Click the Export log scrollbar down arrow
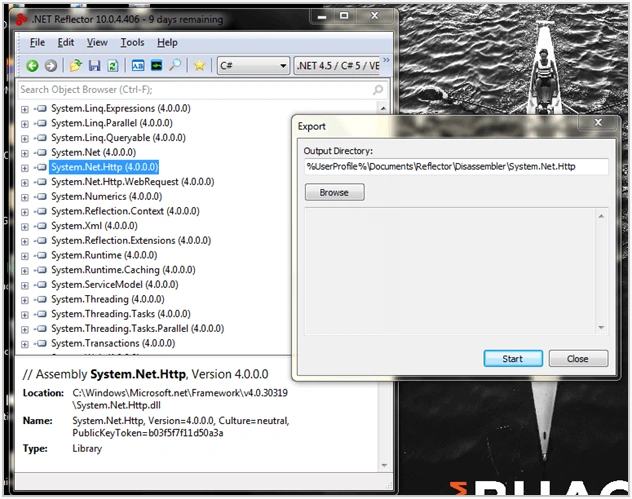The image size is (632, 499). coord(601,327)
